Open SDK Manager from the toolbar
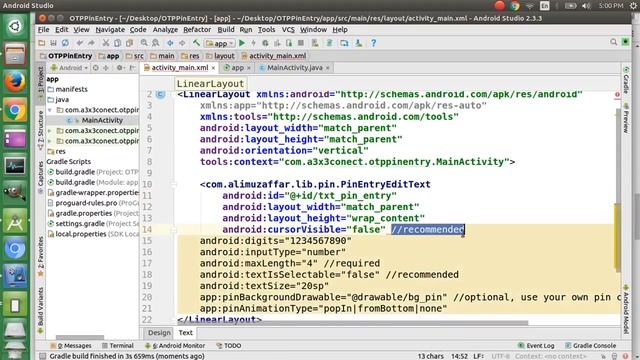Image resolution: width=640 pixels, height=360 pixels. click(x=358, y=43)
